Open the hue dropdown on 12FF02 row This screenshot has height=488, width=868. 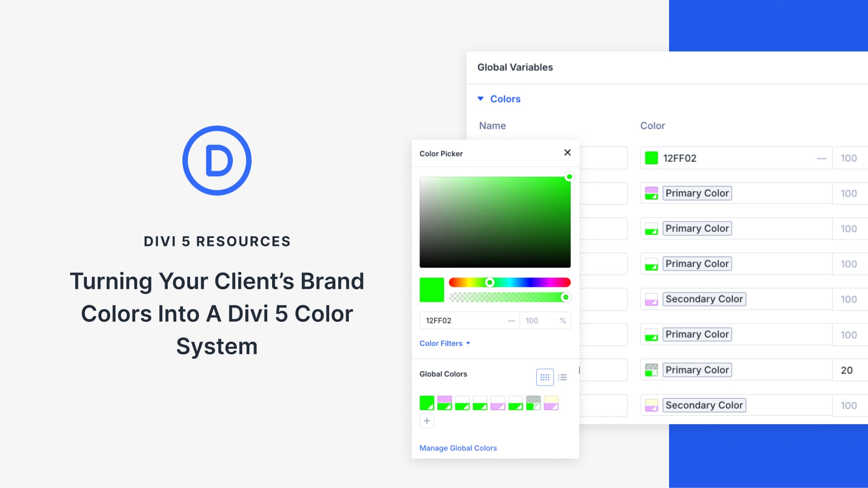pyautogui.click(x=821, y=158)
